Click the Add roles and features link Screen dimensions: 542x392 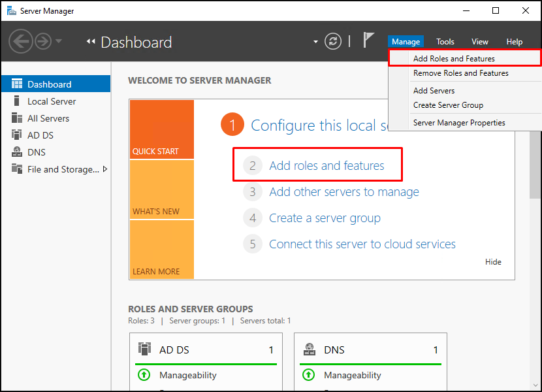tap(327, 166)
